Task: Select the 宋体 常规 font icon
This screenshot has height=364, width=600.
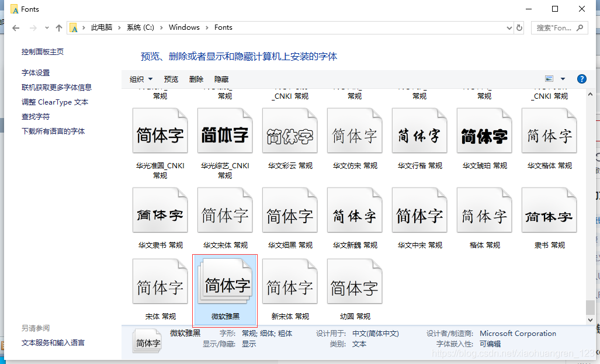Action: coord(160,281)
